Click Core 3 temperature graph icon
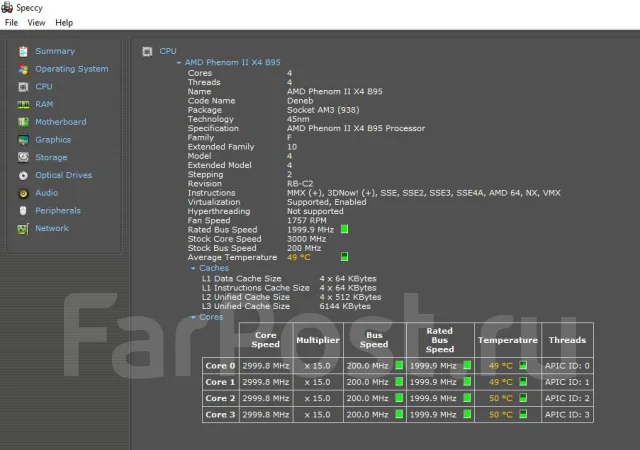Viewport: 640px width, 450px height. pos(523,414)
